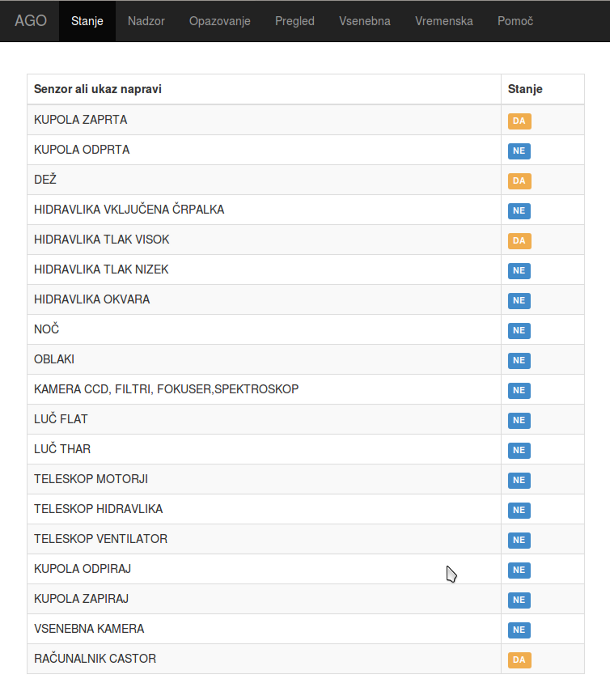Click the NE badge for NOČ

[x=519, y=331]
